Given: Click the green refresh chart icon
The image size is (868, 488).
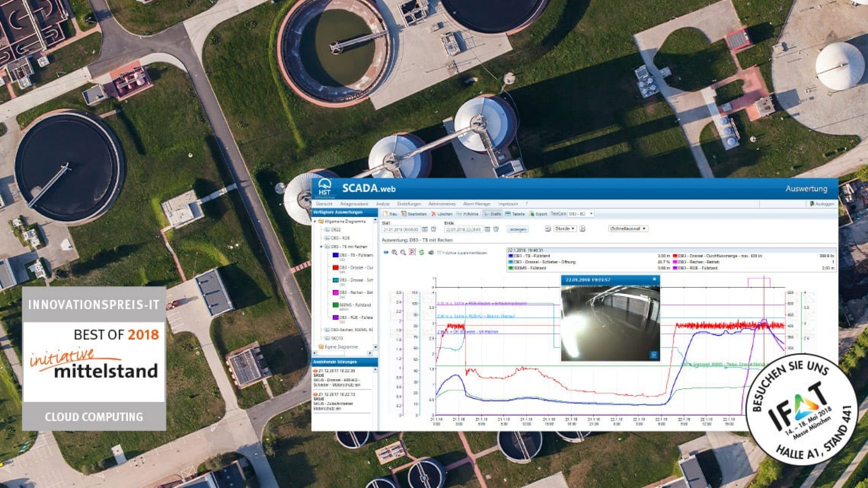Looking at the screenshot, I should pyautogui.click(x=421, y=252).
